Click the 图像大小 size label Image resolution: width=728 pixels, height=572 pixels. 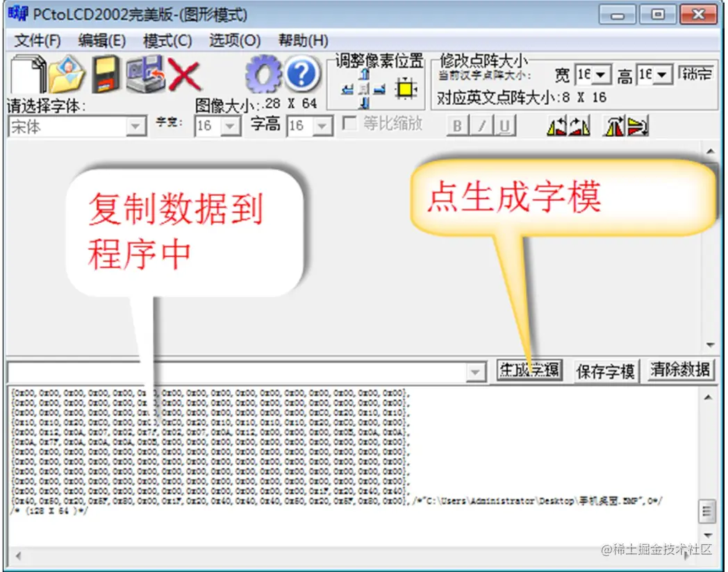click(256, 104)
